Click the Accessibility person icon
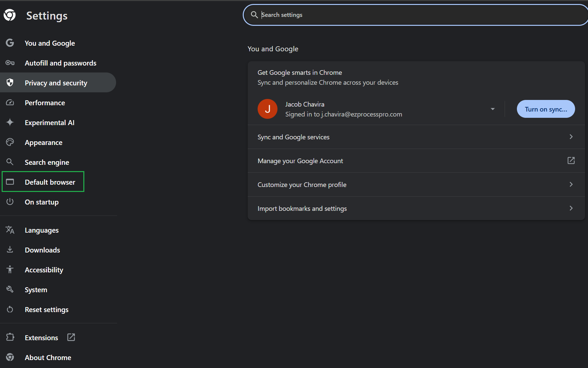This screenshot has height=368, width=588. pyautogui.click(x=10, y=269)
